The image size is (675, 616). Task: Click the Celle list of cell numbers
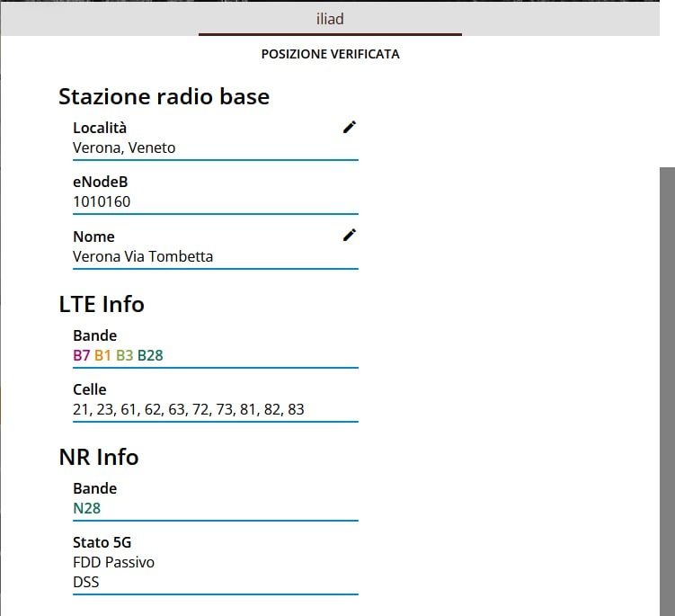tap(189, 409)
